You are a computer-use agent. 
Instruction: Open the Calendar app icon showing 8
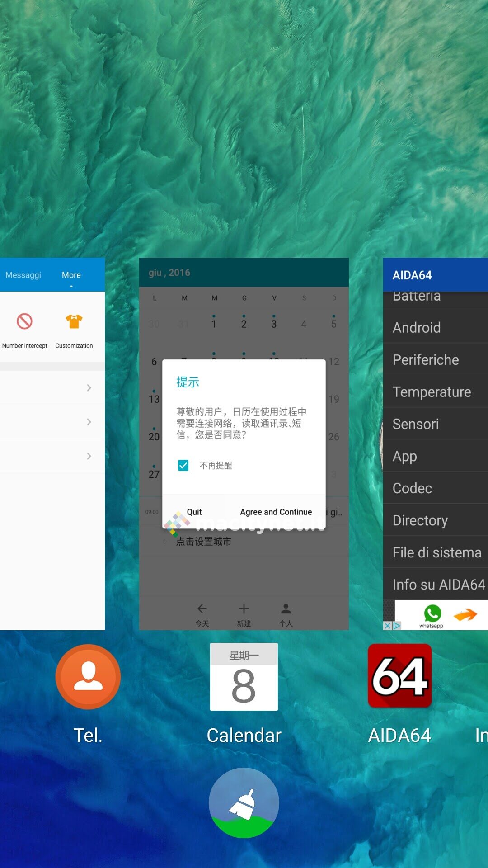[244, 677]
